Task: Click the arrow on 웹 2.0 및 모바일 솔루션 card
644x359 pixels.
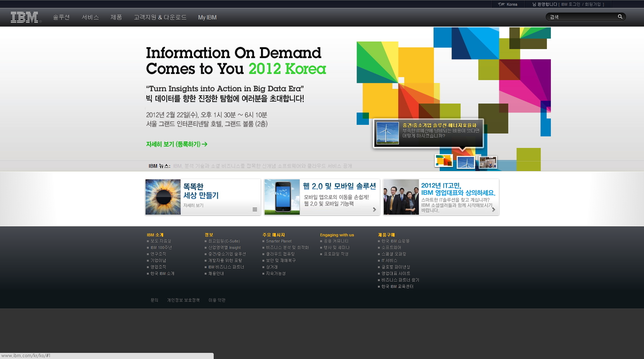Action: click(374, 210)
